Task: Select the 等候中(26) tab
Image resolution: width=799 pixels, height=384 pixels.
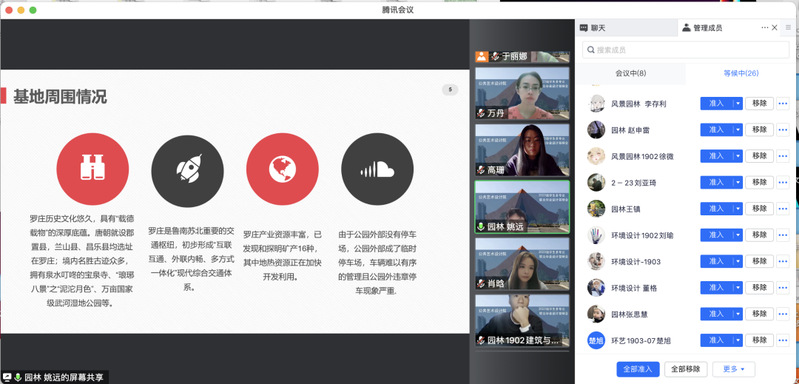Action: click(x=741, y=73)
